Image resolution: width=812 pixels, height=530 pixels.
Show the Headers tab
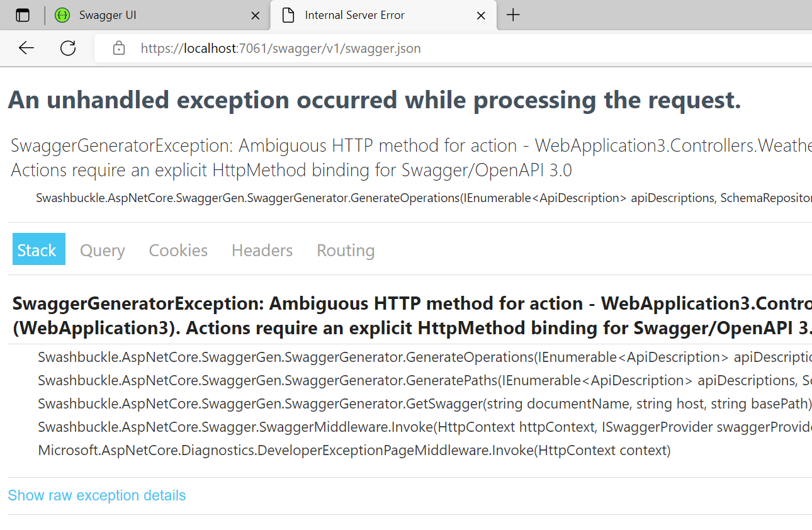(262, 250)
